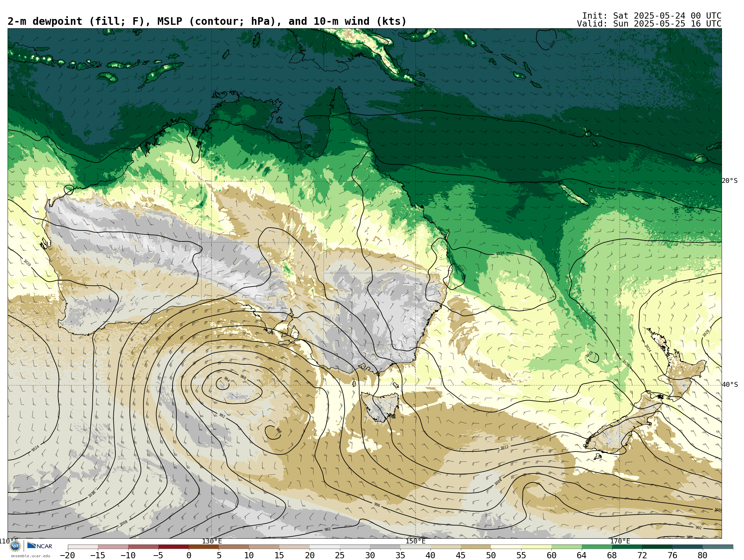Pick the pale yellow swatch between 50 and 55

point(506,547)
